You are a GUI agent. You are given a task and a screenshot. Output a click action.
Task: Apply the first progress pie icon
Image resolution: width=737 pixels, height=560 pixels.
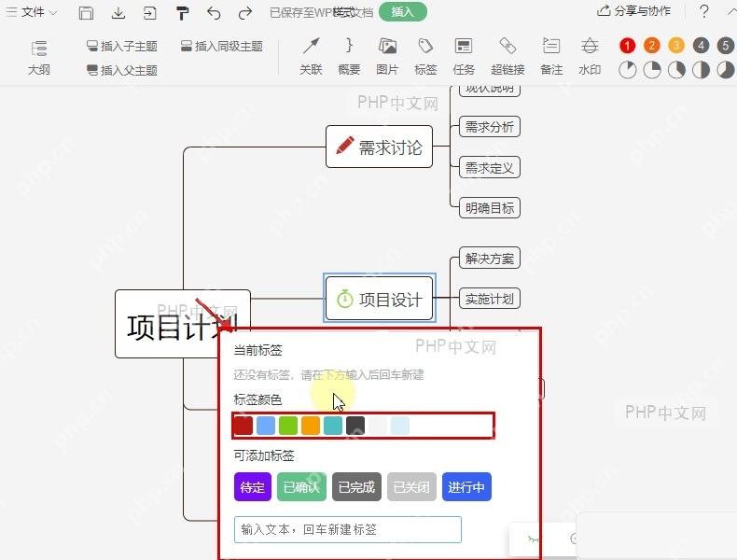pyautogui.click(x=628, y=70)
